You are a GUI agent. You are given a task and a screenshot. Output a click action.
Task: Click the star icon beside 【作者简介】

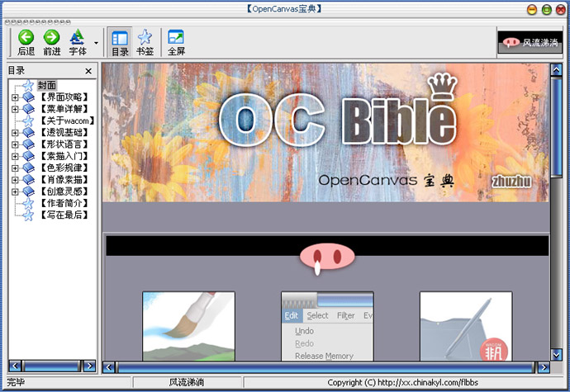[x=28, y=203]
